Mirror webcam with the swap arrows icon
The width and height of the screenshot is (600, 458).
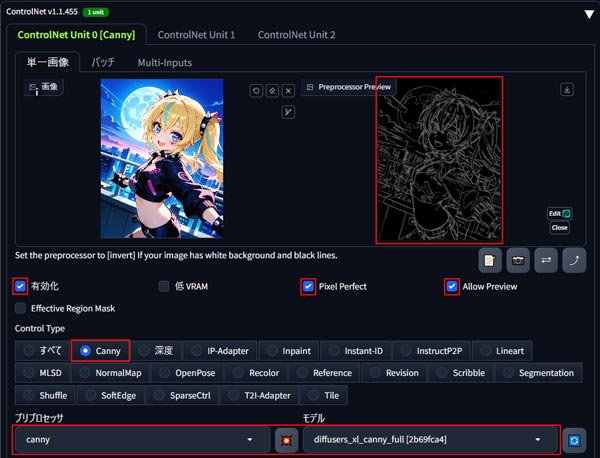click(546, 261)
